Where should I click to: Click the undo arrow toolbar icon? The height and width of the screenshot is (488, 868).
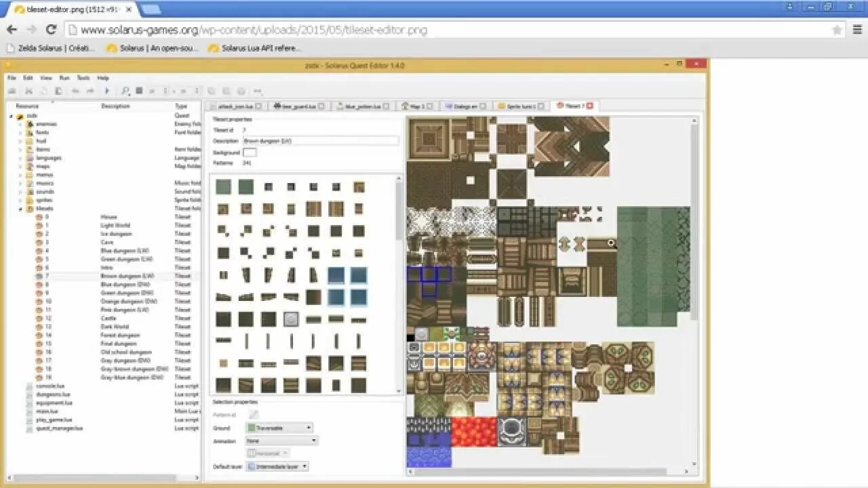(75, 91)
